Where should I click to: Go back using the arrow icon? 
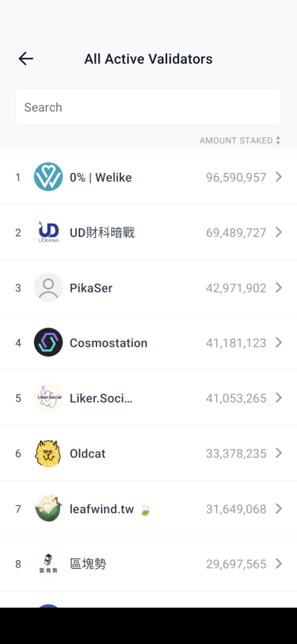25,59
